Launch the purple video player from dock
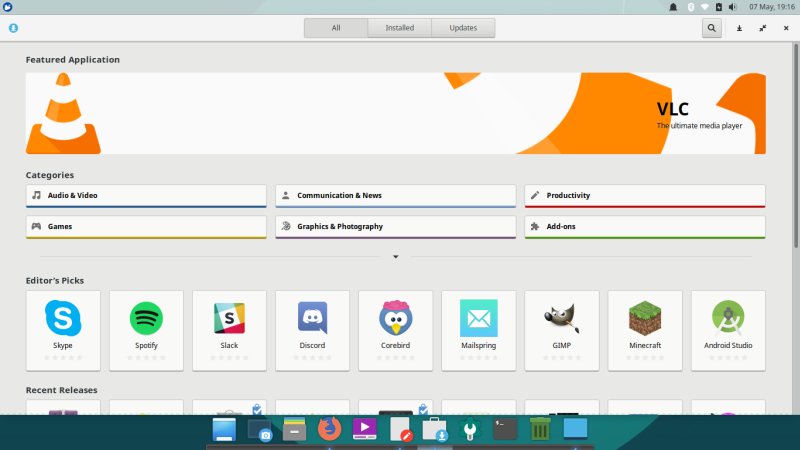The width and height of the screenshot is (800, 450). click(x=364, y=429)
